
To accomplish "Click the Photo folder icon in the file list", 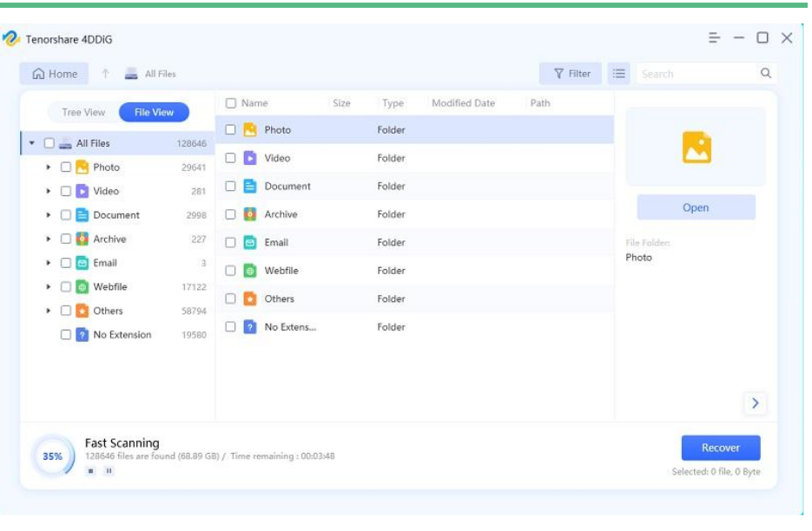I will 250,129.
